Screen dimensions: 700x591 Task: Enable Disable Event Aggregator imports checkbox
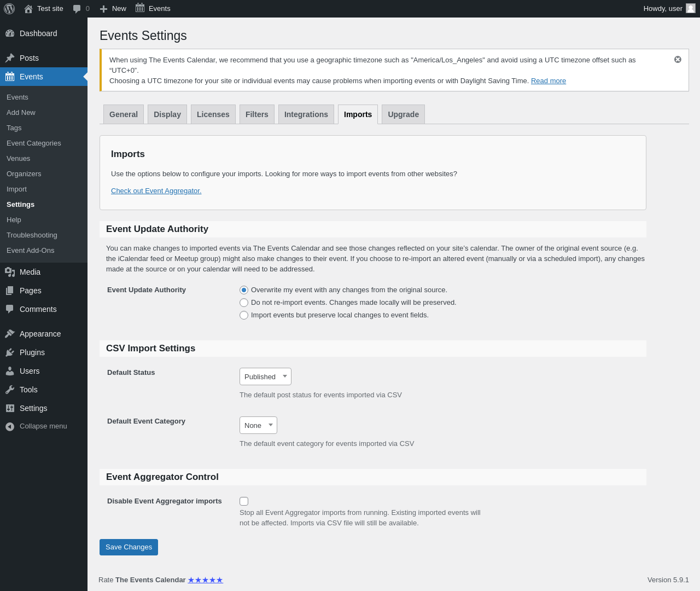(x=244, y=501)
